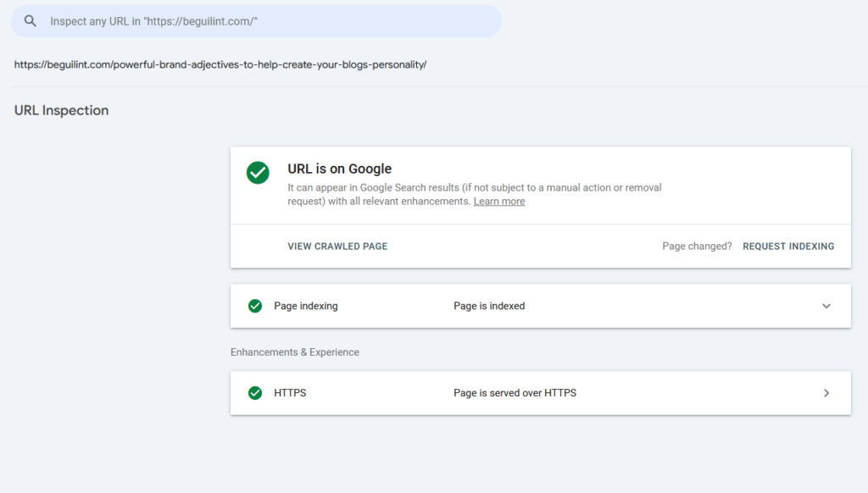Click the Enhancements & Experience section heading

(x=294, y=352)
